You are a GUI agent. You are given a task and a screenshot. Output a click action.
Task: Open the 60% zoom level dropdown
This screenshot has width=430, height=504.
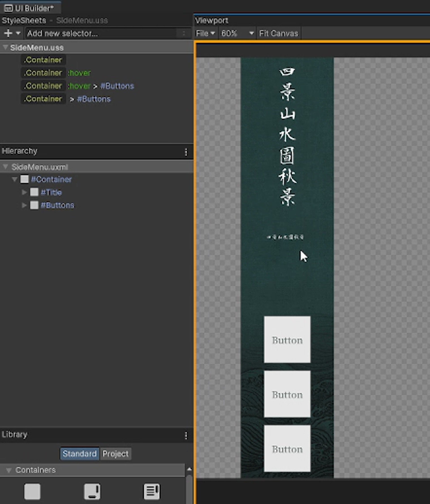pos(237,33)
